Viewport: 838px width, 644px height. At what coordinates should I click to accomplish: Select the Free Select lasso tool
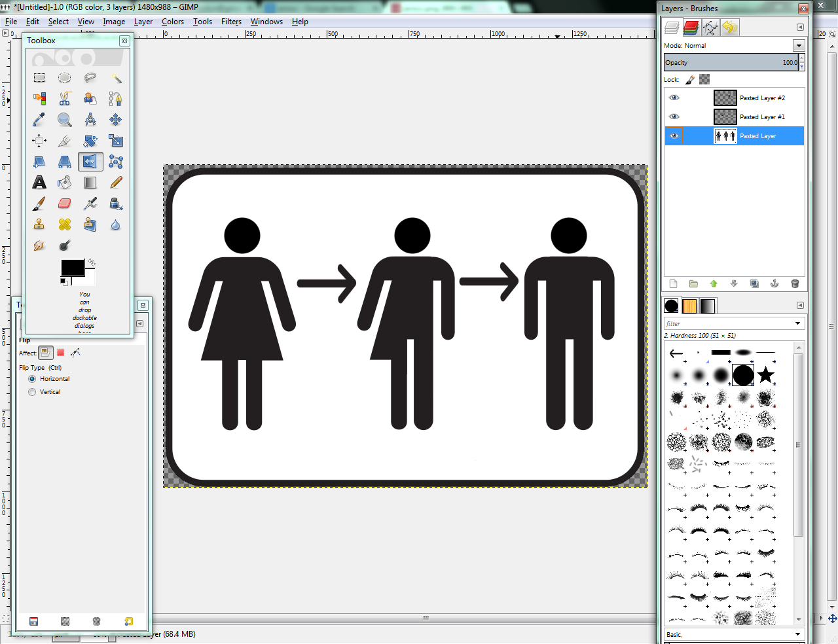click(90, 78)
